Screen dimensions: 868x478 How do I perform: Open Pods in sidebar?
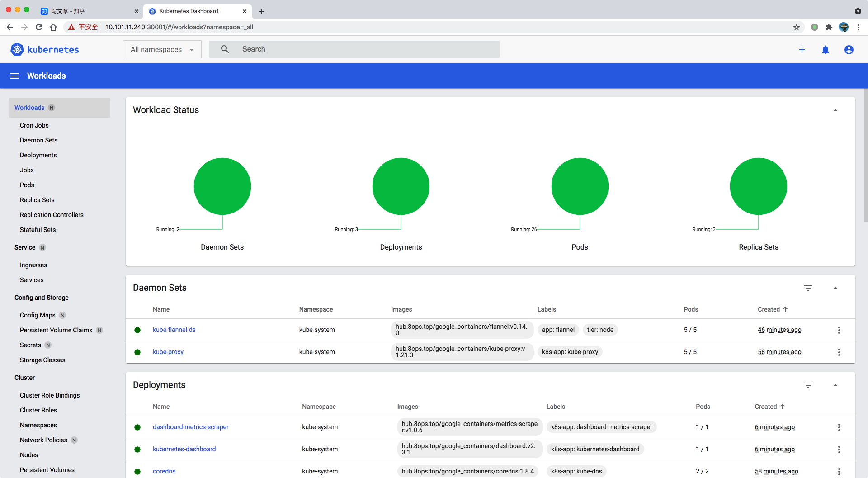tap(27, 185)
